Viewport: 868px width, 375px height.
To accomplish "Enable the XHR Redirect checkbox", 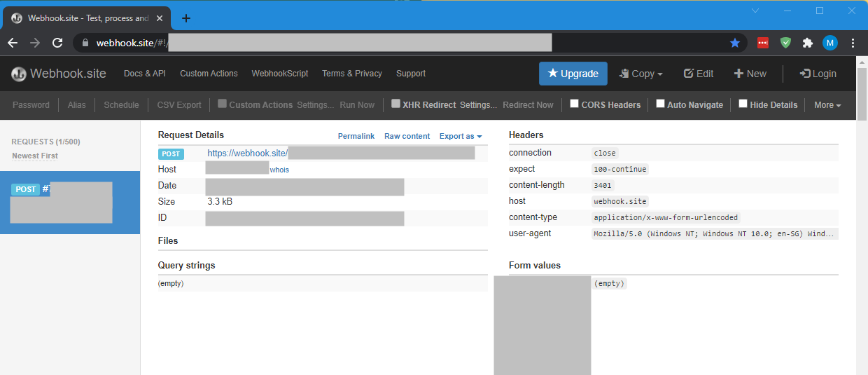I will pos(395,104).
